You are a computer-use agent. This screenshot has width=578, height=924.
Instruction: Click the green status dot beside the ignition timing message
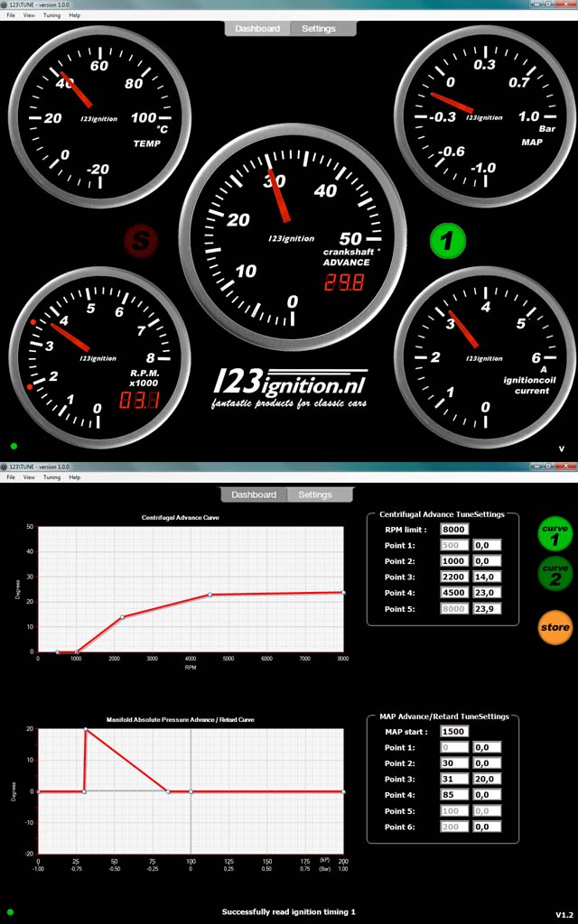tap(10, 912)
